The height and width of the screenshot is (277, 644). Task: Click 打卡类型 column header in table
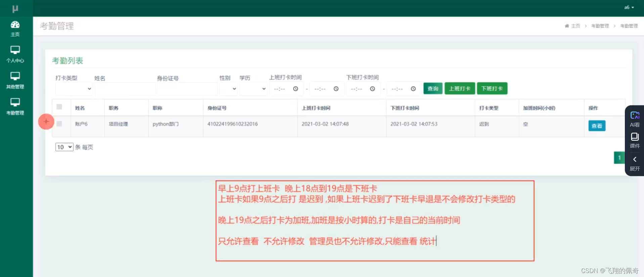click(x=489, y=108)
